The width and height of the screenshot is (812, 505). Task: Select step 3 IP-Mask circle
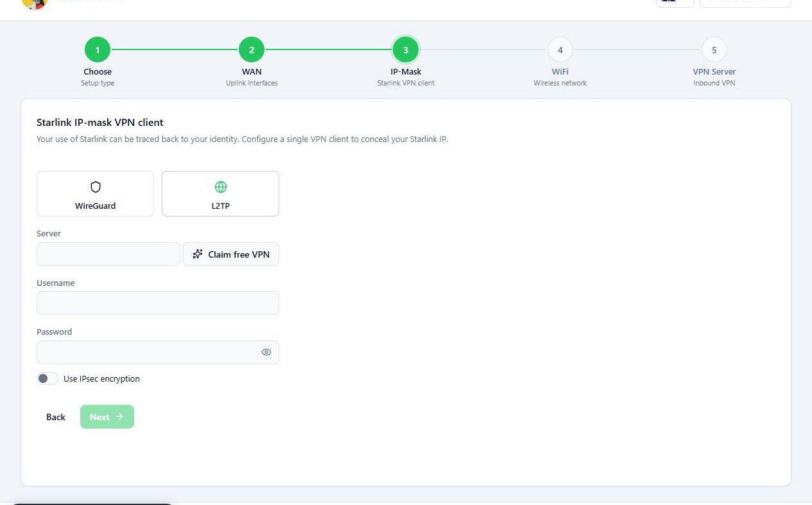pyautogui.click(x=406, y=49)
